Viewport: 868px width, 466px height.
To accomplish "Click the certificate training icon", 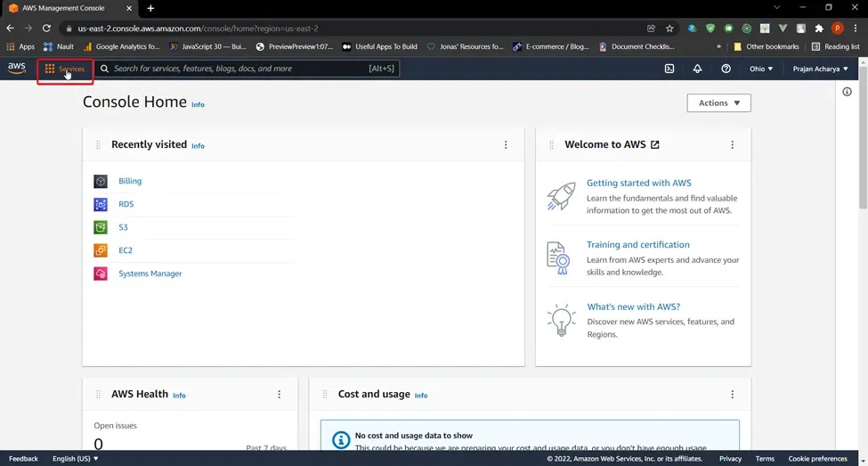I will click(x=558, y=258).
